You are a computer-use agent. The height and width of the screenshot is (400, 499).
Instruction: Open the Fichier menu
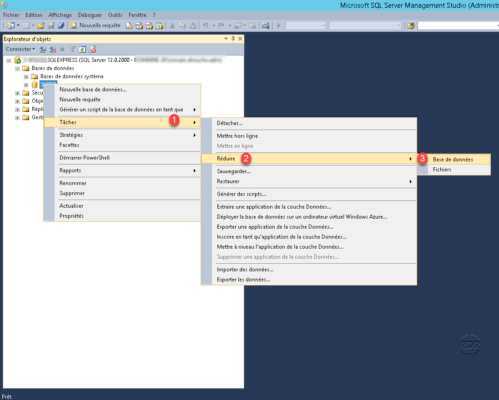pos(11,15)
